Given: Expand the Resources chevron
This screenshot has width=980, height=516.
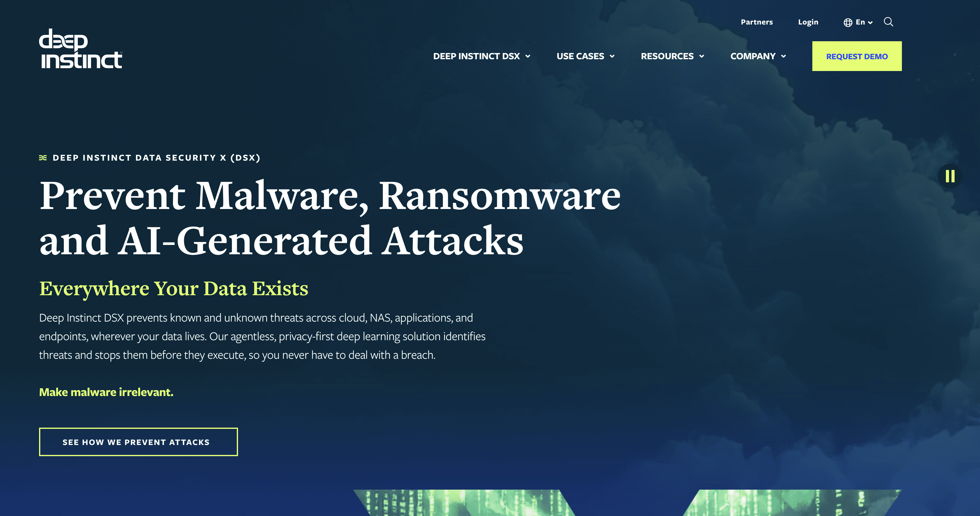Looking at the screenshot, I should [701, 56].
